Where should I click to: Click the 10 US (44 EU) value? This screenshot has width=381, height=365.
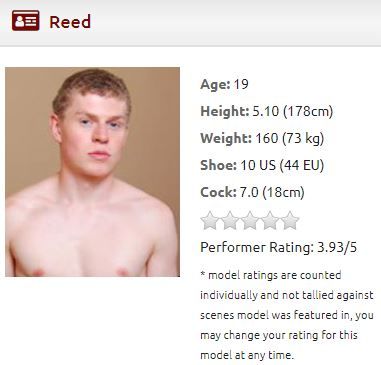coord(282,165)
